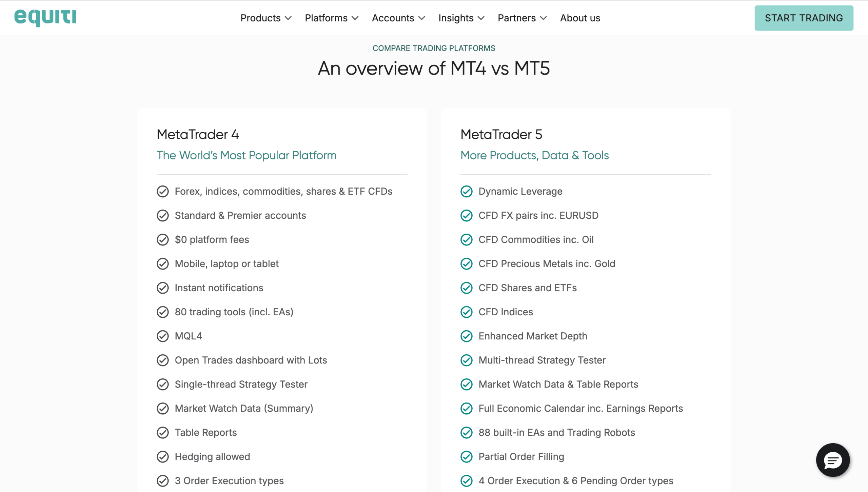Expand the Partners chevron
Image resolution: width=868 pixels, height=492 pixels.
point(543,18)
